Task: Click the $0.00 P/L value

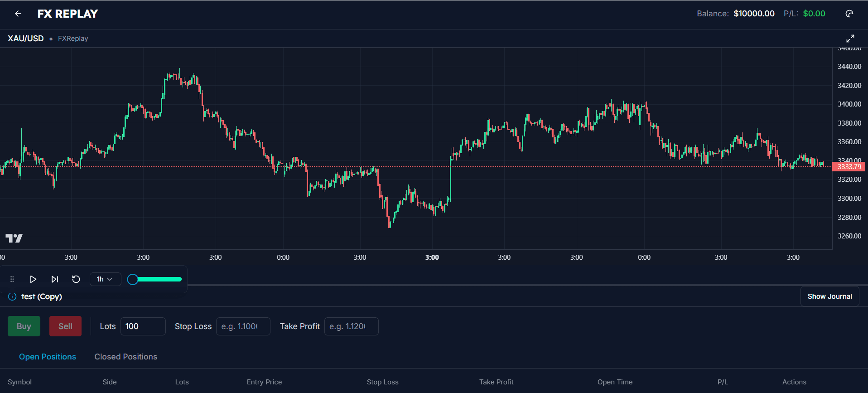Action: [814, 14]
